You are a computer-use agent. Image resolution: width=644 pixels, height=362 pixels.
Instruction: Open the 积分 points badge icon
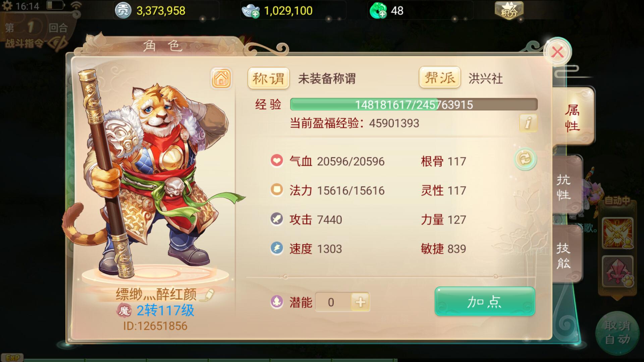509,10
